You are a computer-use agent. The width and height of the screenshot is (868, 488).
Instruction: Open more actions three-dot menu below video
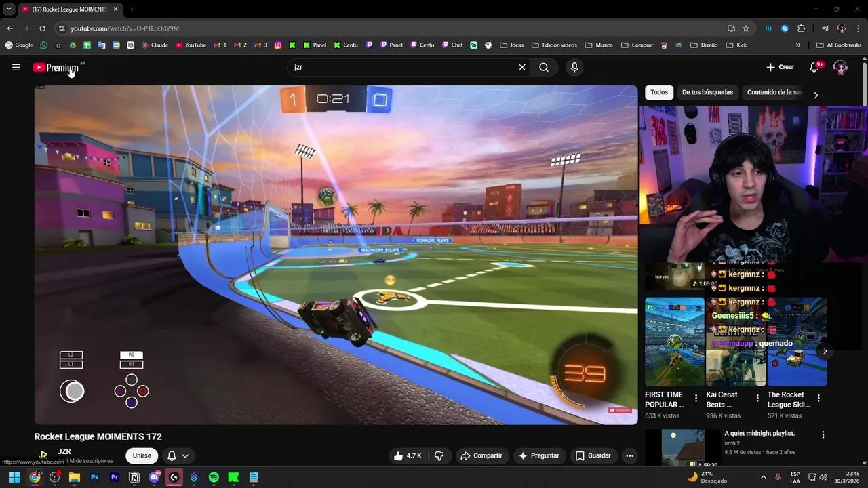click(629, 455)
